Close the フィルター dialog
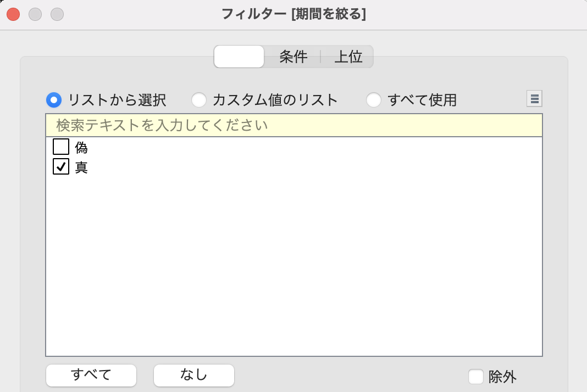Viewport: 587px width, 392px height. 13,14
